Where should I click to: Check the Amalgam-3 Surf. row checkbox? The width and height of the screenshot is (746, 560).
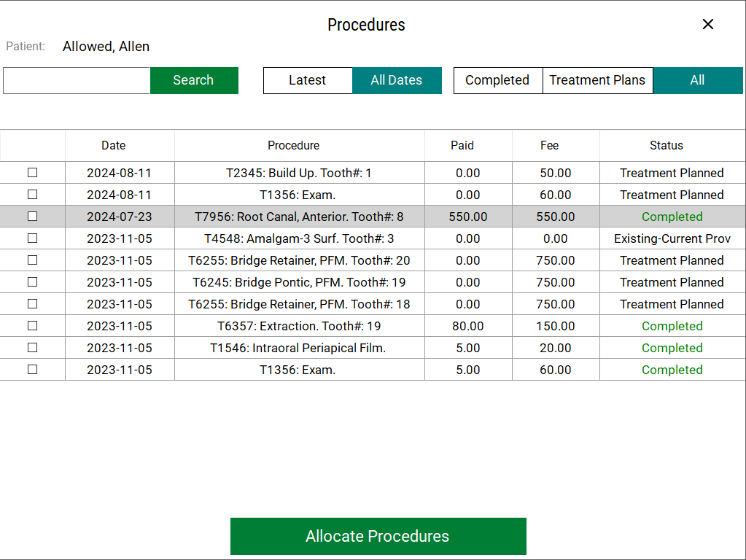(x=32, y=238)
